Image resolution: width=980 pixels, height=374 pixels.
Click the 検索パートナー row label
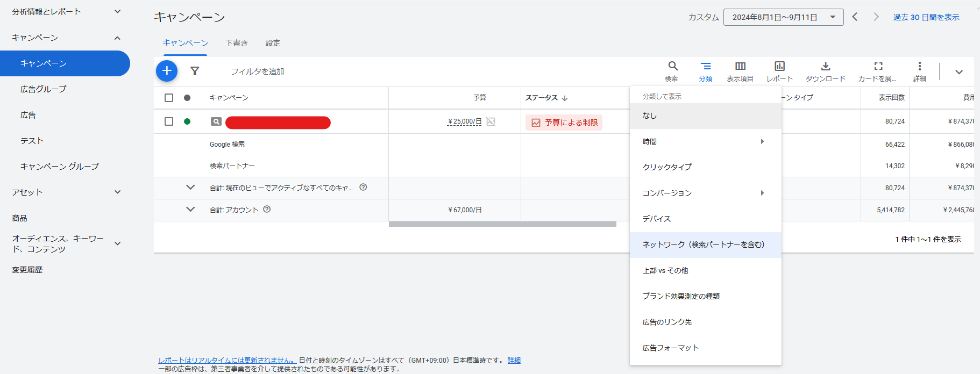point(232,166)
